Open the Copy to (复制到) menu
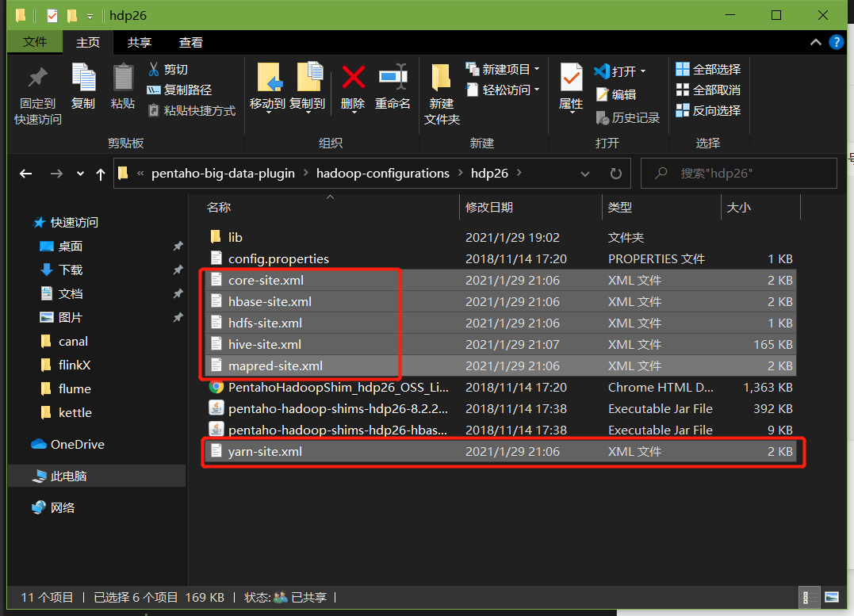The image size is (854, 616). 308,87
